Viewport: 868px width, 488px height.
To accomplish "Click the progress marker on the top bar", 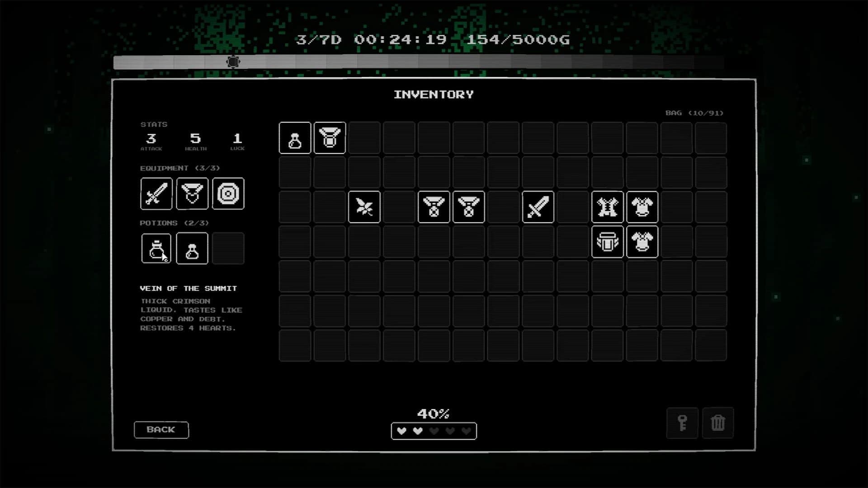I will tap(234, 61).
